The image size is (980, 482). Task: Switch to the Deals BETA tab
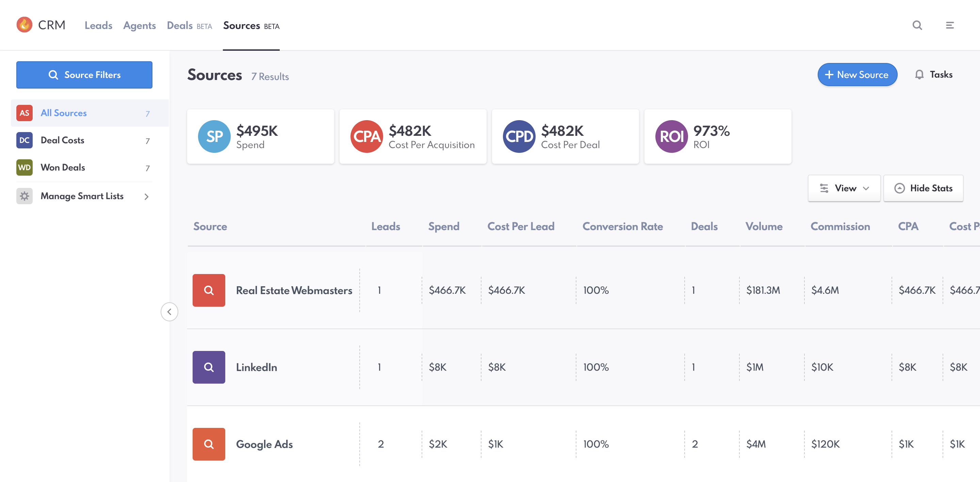pos(190,26)
